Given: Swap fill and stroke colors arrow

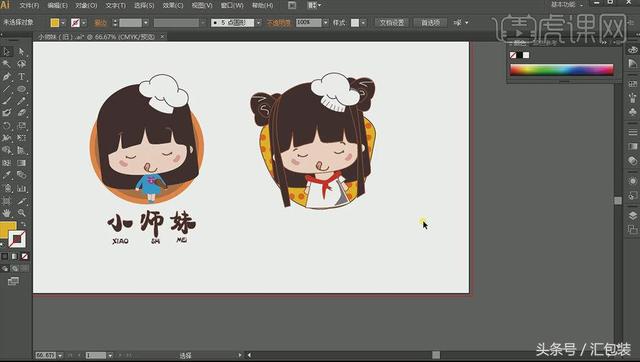Looking at the screenshot, I should coord(23,224).
